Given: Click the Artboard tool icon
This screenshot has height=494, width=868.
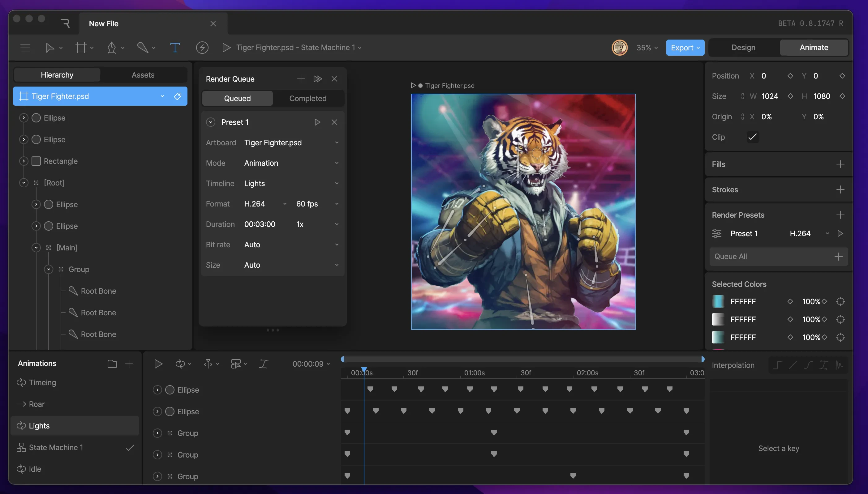Looking at the screenshot, I should click(81, 48).
